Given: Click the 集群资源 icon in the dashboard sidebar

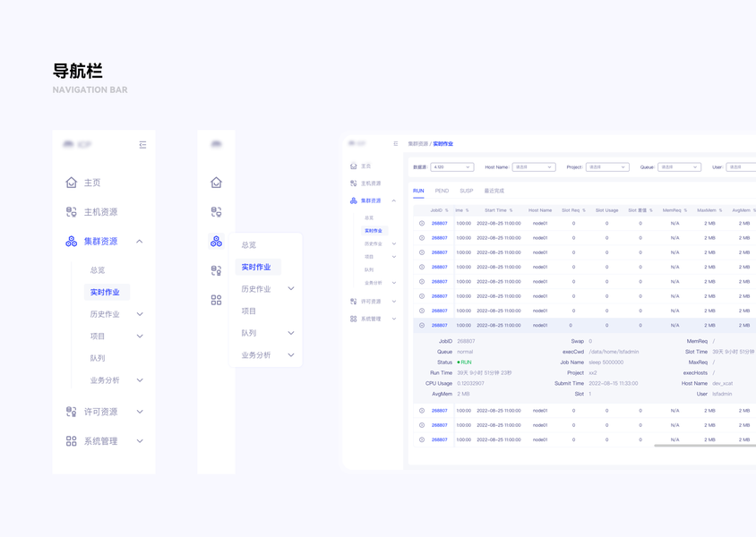Looking at the screenshot, I should 354,200.
